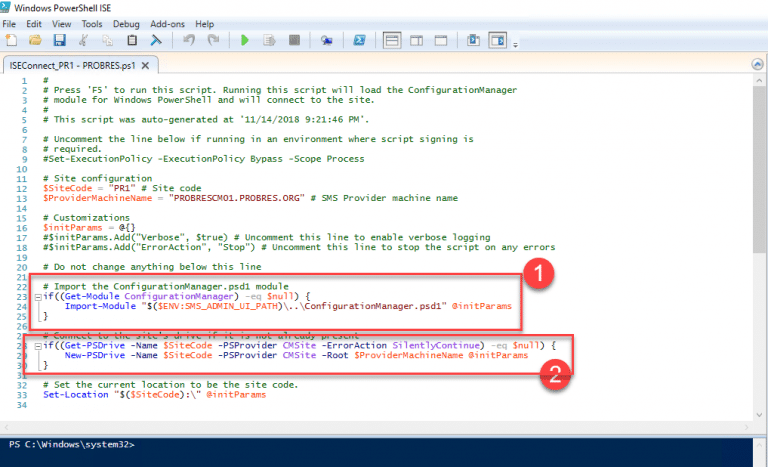Open the New Remote PowerShell Tab icon
768x467 pixels.
[326, 40]
